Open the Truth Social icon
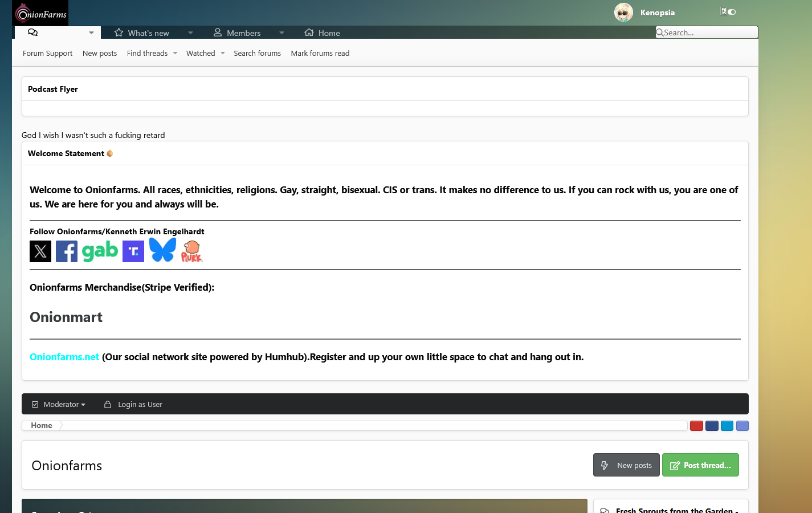Viewport: 812px width, 513px height. tap(133, 251)
